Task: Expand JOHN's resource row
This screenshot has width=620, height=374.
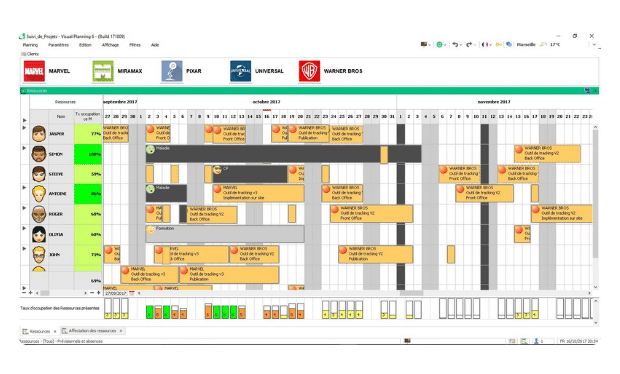Action: (x=25, y=249)
